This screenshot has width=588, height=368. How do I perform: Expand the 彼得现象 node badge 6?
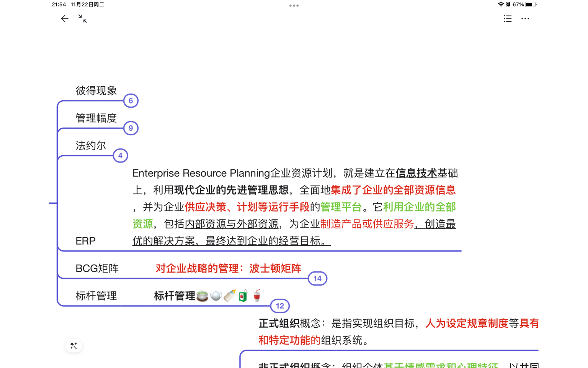131,101
